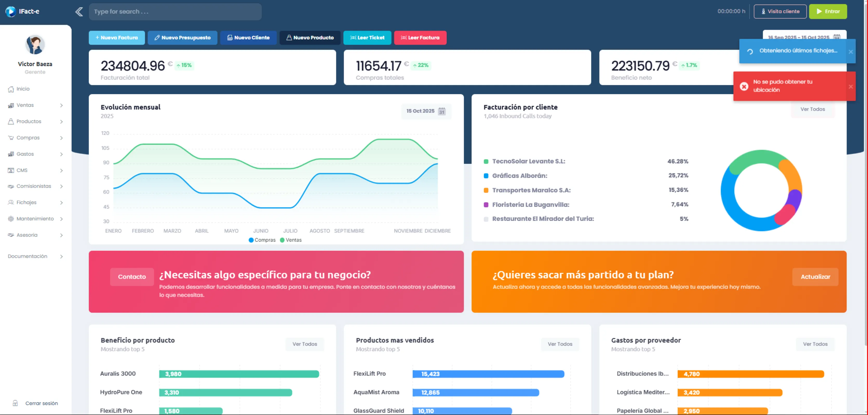868x415 pixels.
Task: Close the ubicación error notification
Action: click(x=851, y=87)
